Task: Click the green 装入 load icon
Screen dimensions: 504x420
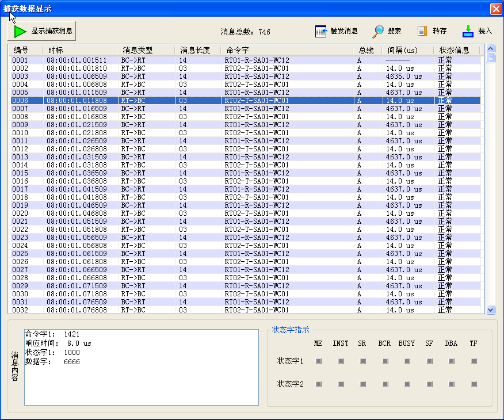Action: coord(467,30)
